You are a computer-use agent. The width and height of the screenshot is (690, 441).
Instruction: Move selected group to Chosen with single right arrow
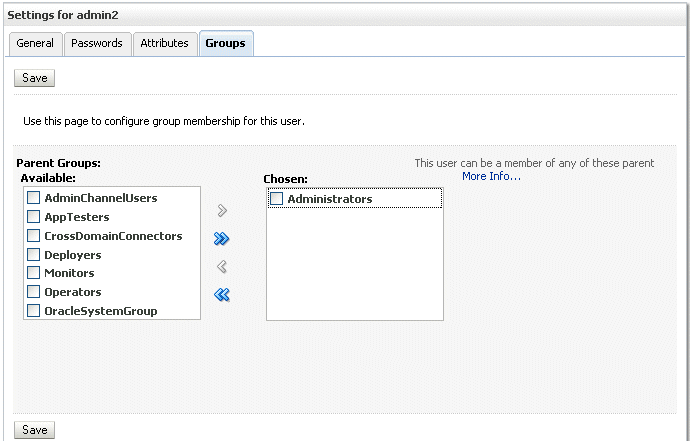[x=222, y=211]
